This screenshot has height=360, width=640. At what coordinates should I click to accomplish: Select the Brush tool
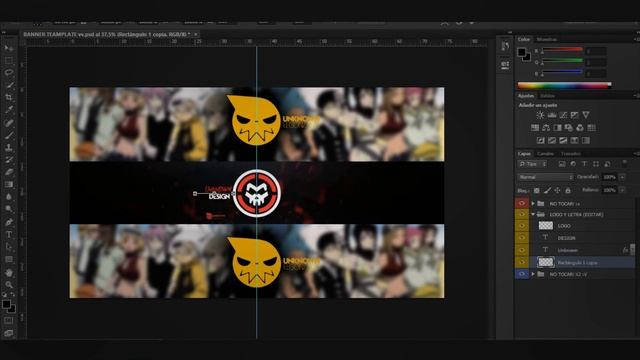(9, 135)
